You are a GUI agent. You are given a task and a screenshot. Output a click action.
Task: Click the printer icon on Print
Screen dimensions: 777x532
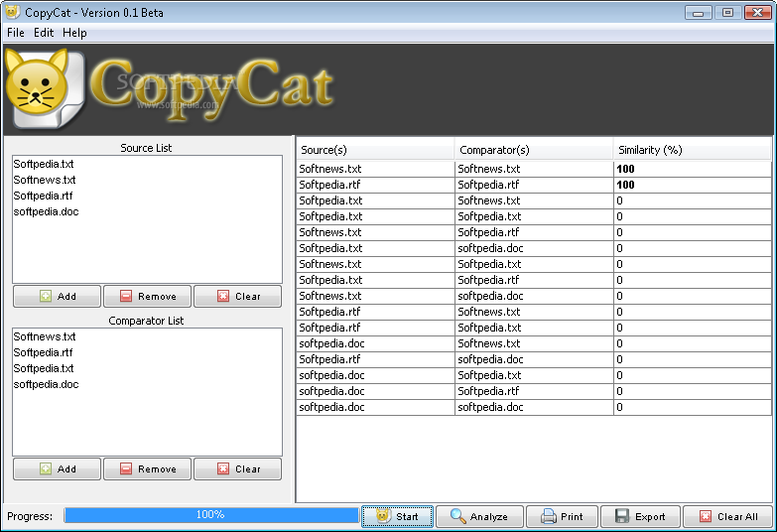tap(549, 516)
